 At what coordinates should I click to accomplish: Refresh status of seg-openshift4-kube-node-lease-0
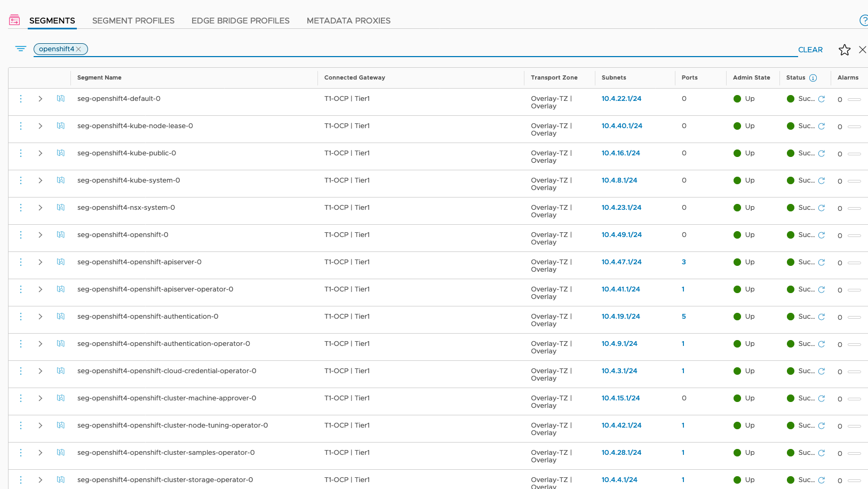[x=822, y=126]
